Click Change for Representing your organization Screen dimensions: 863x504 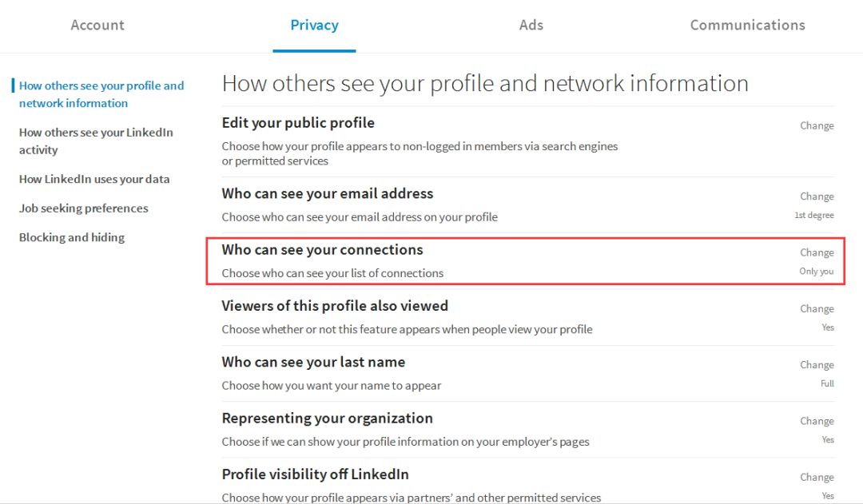tap(817, 421)
